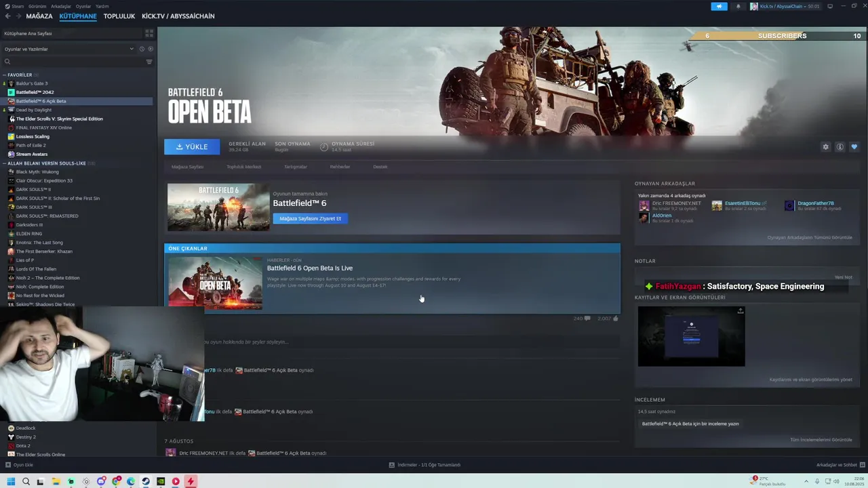
Task: Write a review for Battlefield 6 Açık Beta
Action: [x=690, y=424]
